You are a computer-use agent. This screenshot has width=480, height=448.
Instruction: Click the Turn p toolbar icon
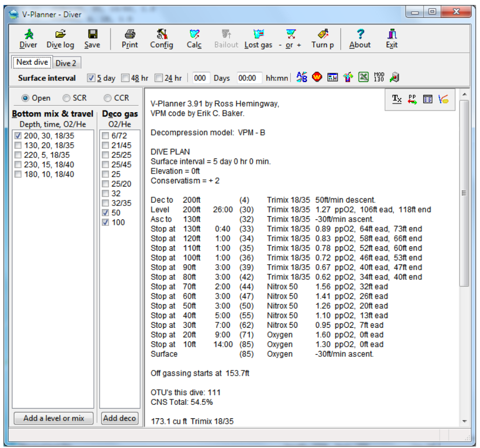point(323,38)
